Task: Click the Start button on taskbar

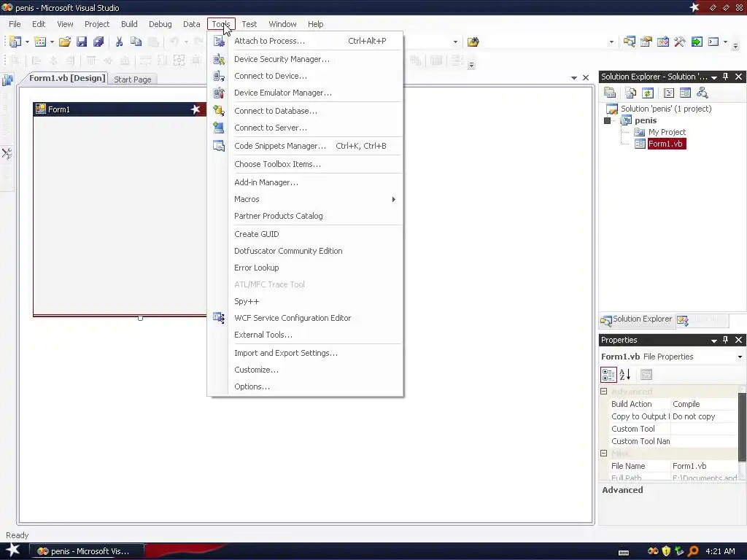Action: (x=12, y=551)
